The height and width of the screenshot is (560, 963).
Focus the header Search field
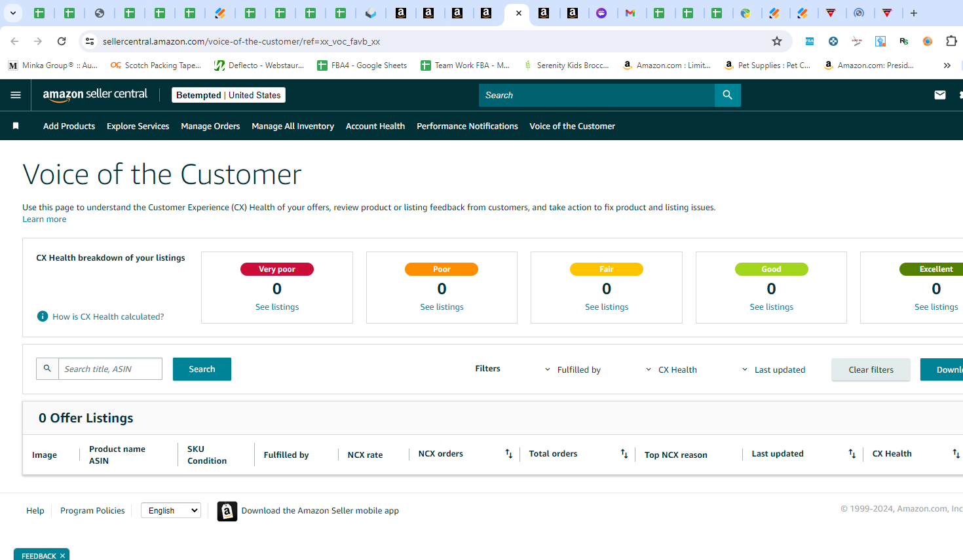pyautogui.click(x=597, y=95)
